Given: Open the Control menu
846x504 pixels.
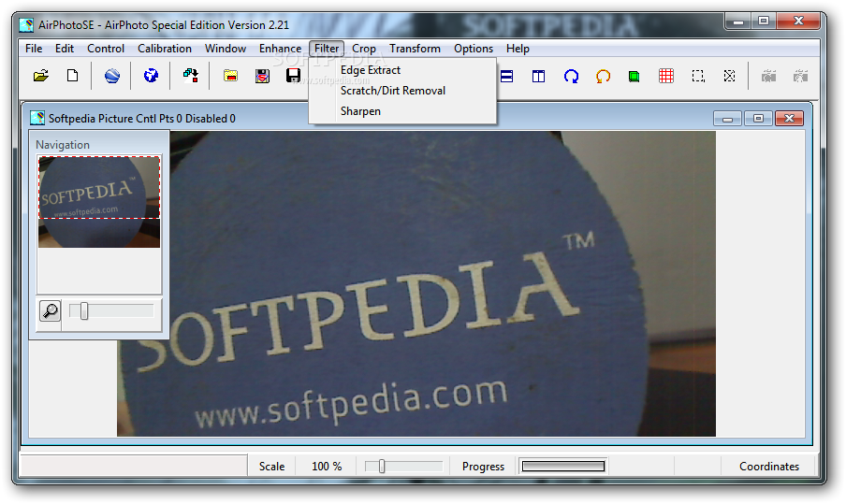Looking at the screenshot, I should (106, 49).
